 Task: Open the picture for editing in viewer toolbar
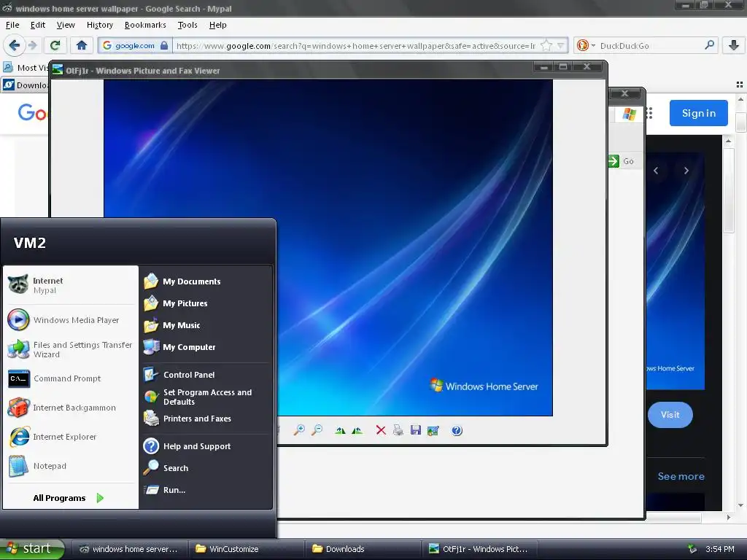click(433, 430)
